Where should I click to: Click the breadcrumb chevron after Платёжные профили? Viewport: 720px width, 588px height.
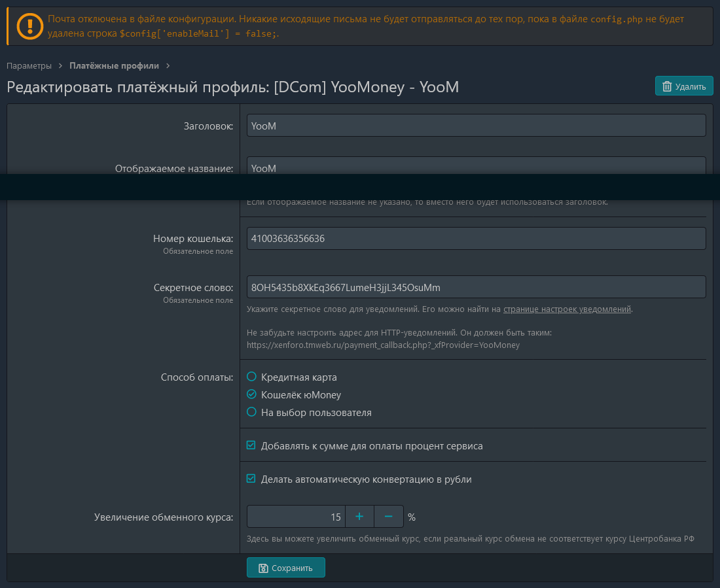168,65
